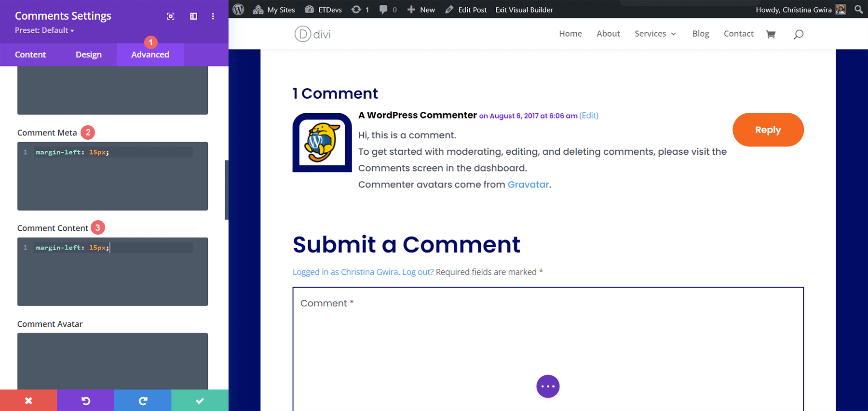868x411 pixels.
Task: Click the settings panel scrollbar
Action: (227, 190)
